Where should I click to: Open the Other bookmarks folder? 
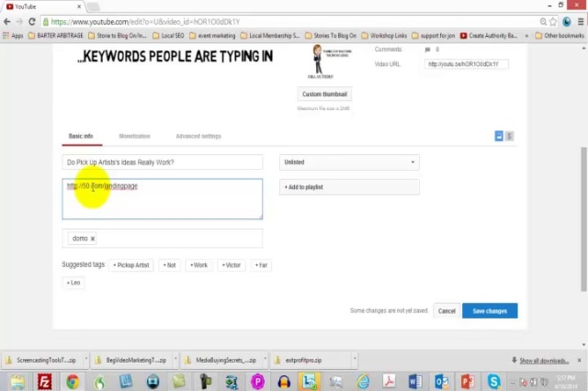(x=560, y=36)
